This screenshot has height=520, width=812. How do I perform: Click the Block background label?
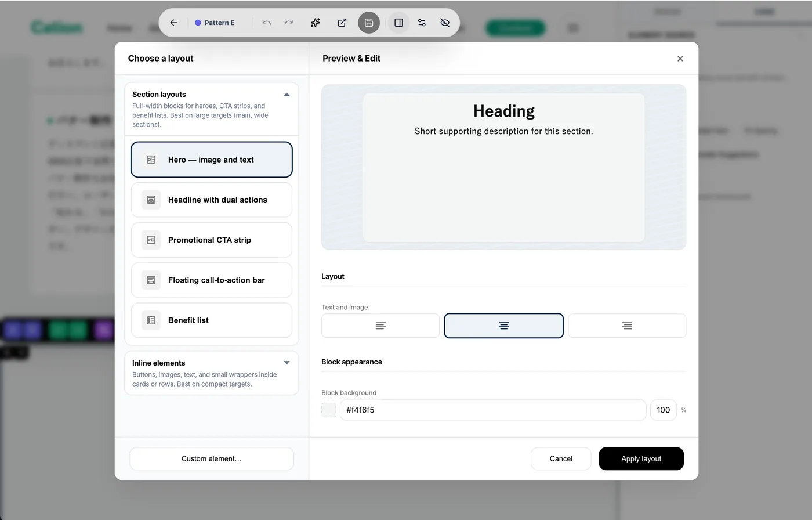pos(349,392)
